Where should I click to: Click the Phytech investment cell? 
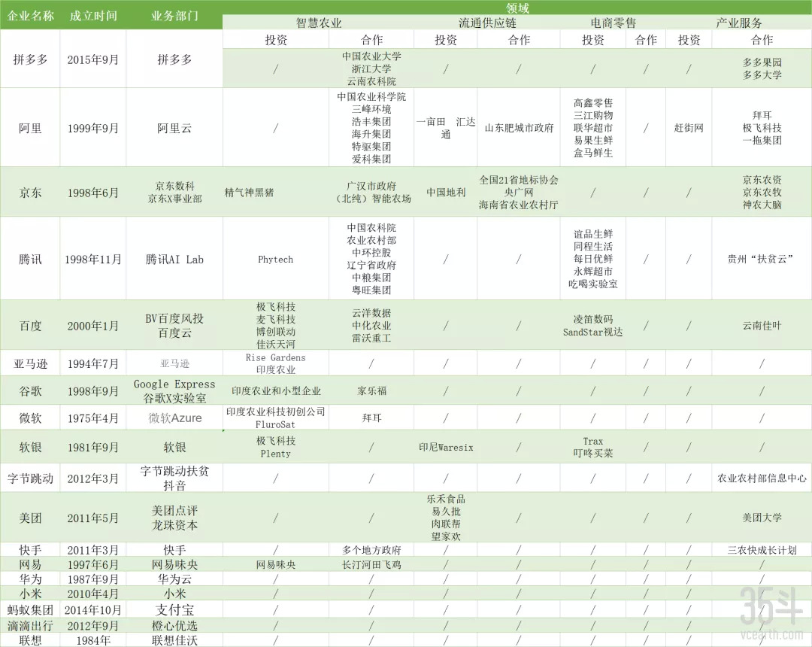coord(275,260)
